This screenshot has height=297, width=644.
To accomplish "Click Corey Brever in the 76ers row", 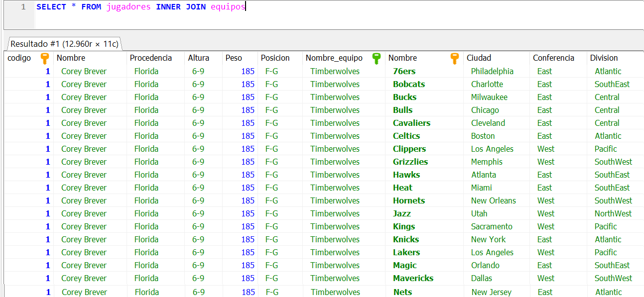I will 84,71.
